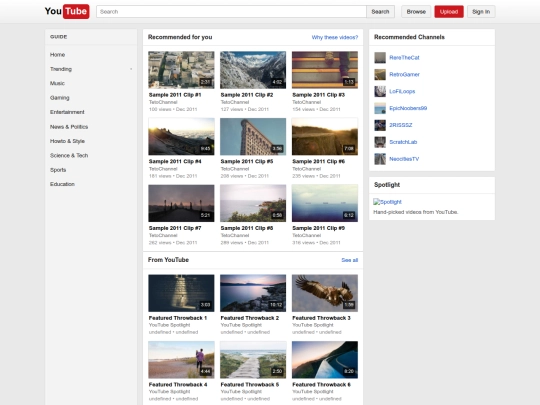
Task: Open NeocitiesTV channel name link
Action: 404,159
